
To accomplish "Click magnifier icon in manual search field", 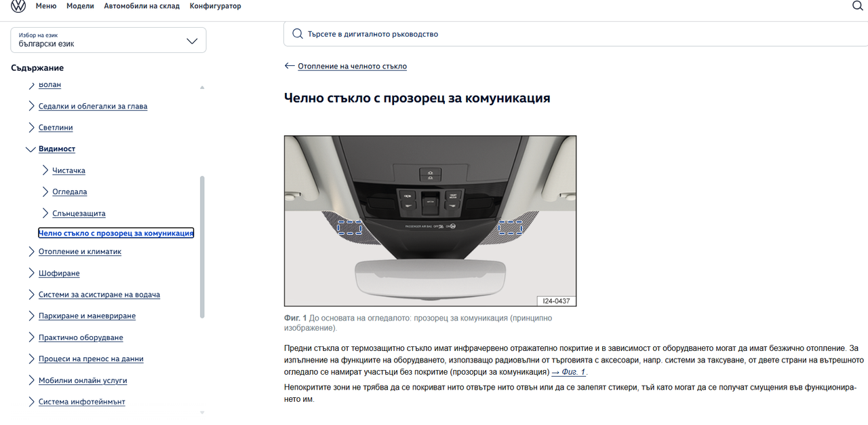I will (x=297, y=34).
